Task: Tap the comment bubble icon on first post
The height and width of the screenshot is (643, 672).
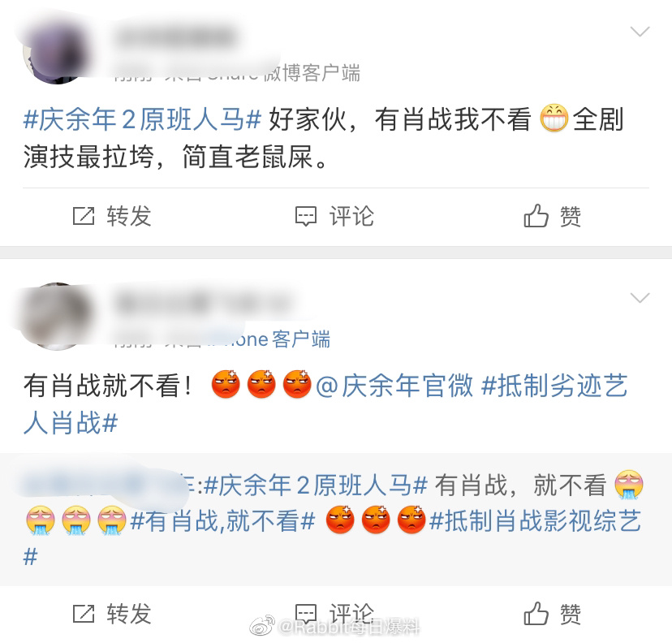Action: click(x=306, y=216)
